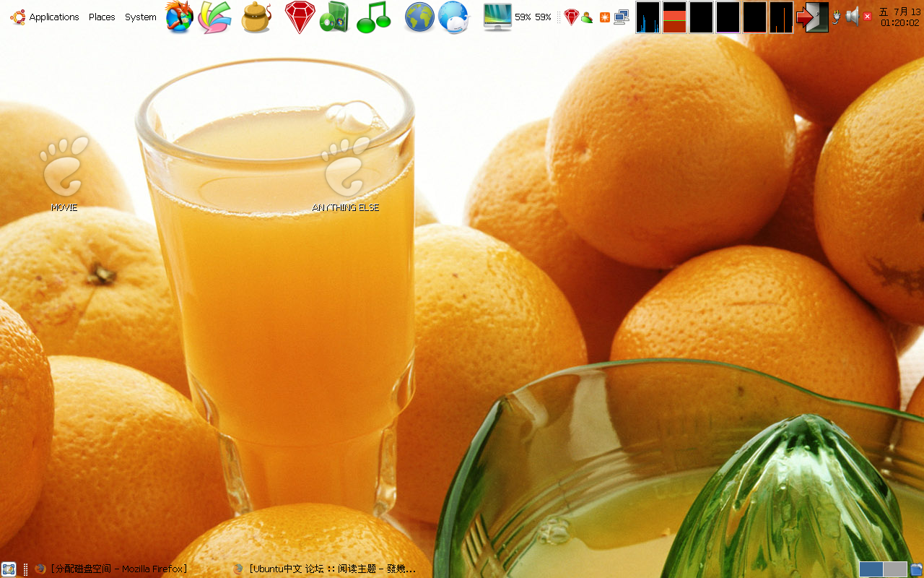
Task: Launch Firefox from the top panel
Action: point(180,17)
